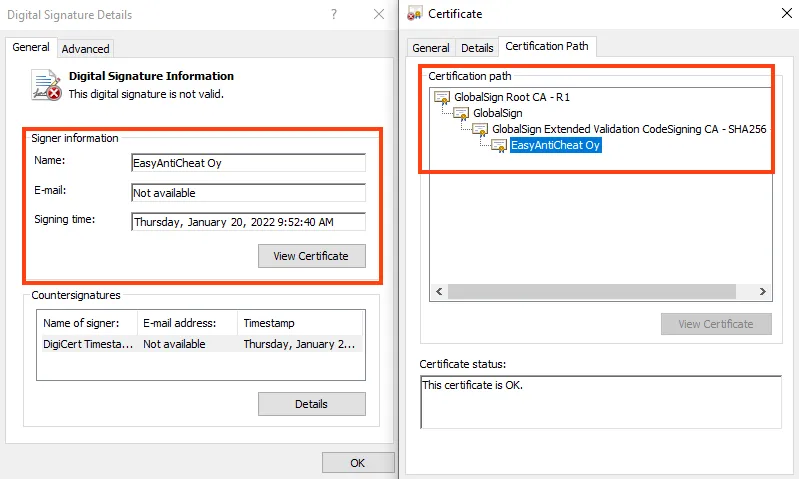
Task: Click Not available in the countersignature row
Action: click(x=174, y=344)
